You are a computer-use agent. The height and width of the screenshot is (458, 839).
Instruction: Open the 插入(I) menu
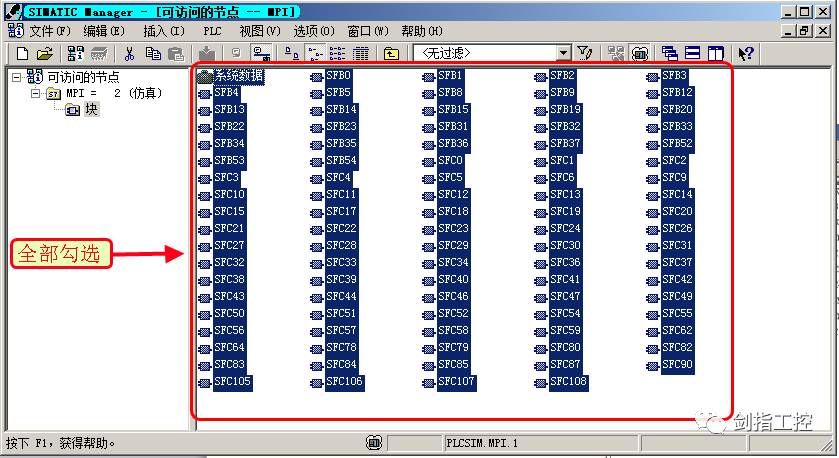click(164, 31)
